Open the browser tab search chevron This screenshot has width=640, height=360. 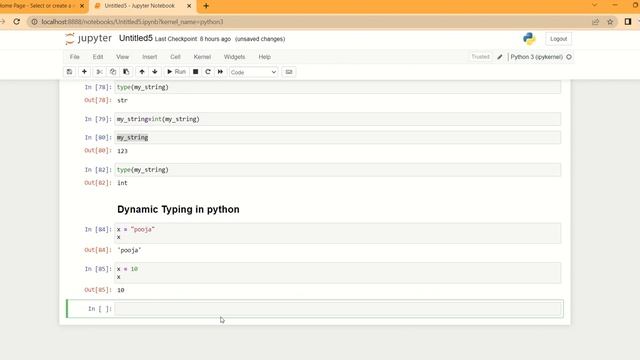point(594,5)
